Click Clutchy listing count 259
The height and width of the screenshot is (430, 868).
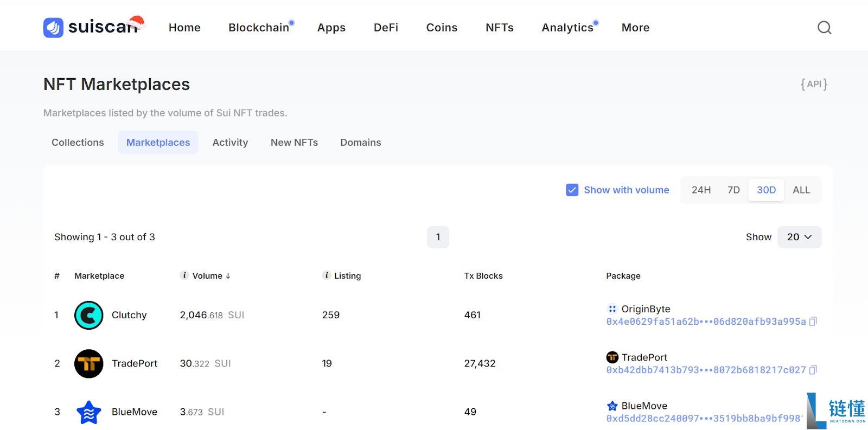331,315
